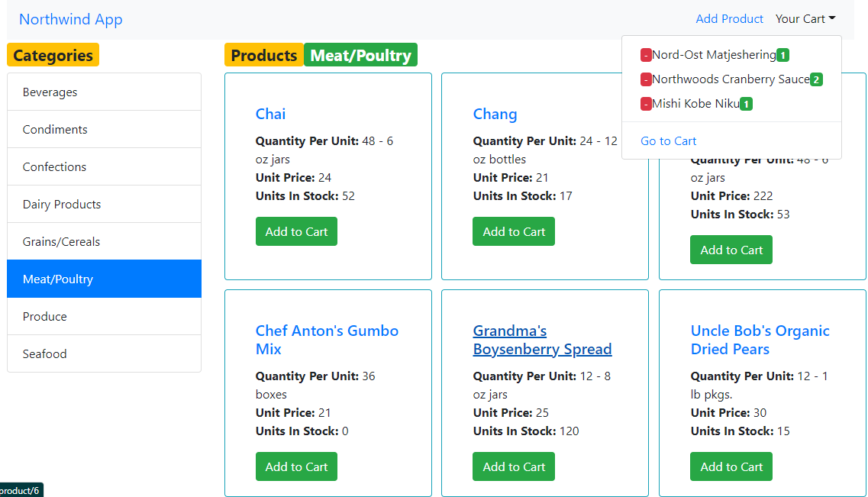The height and width of the screenshot is (497, 868).
Task: Select the Grains/Cereals category
Action: click(x=104, y=241)
